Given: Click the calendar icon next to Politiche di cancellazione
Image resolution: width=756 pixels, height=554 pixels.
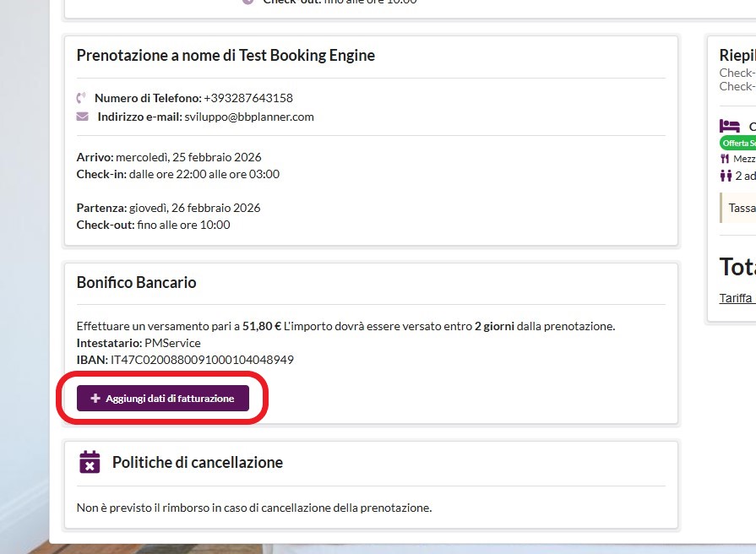Looking at the screenshot, I should tap(90, 462).
